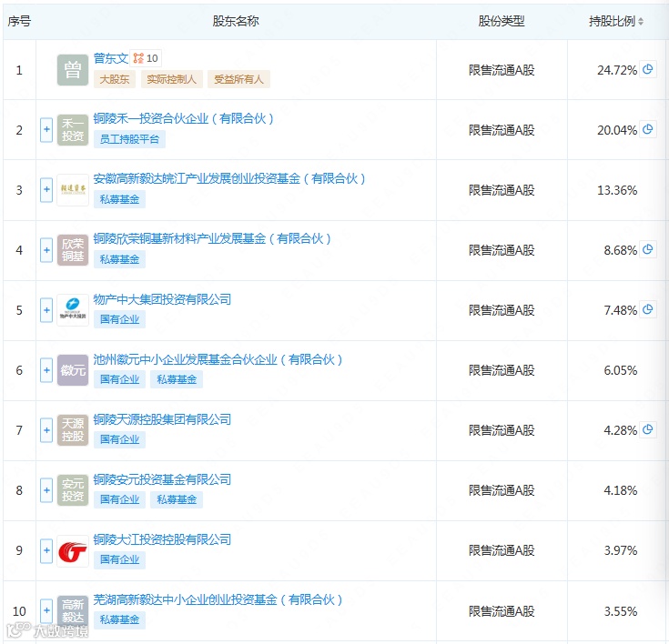Select 国有企业 tag under 铜陵安元投资基金

(119, 499)
